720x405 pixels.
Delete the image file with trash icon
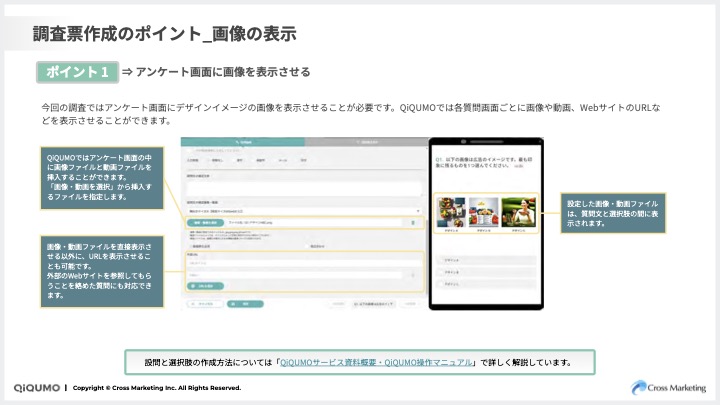click(413, 223)
